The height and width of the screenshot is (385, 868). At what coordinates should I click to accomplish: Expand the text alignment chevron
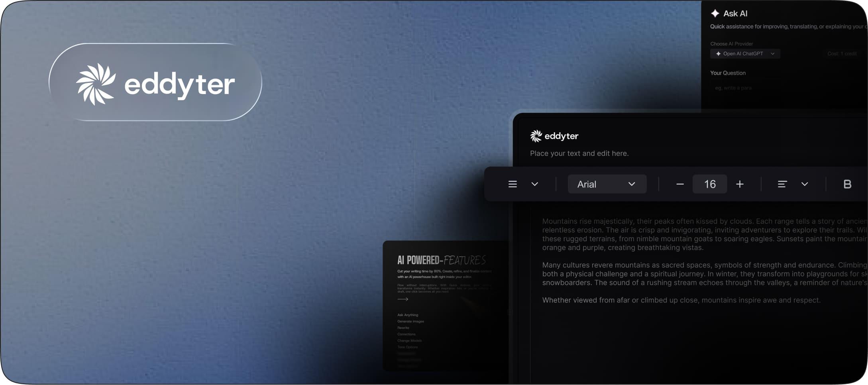[x=805, y=184]
